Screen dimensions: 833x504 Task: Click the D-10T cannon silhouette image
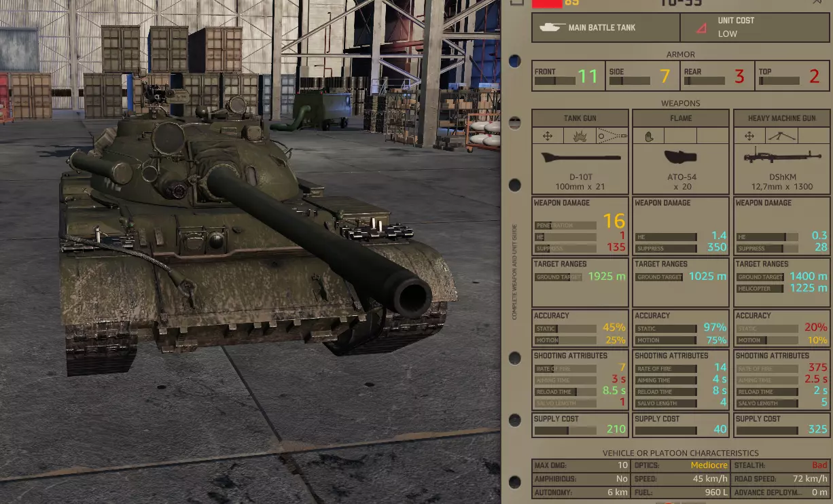(580, 157)
